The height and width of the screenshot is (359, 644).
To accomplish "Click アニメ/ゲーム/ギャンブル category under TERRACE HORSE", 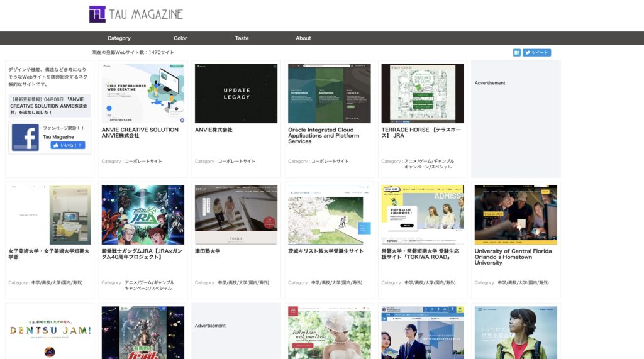I will (x=429, y=162).
